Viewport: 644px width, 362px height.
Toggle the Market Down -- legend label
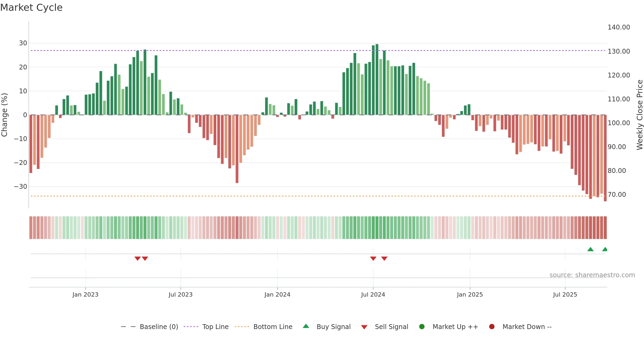527,327
